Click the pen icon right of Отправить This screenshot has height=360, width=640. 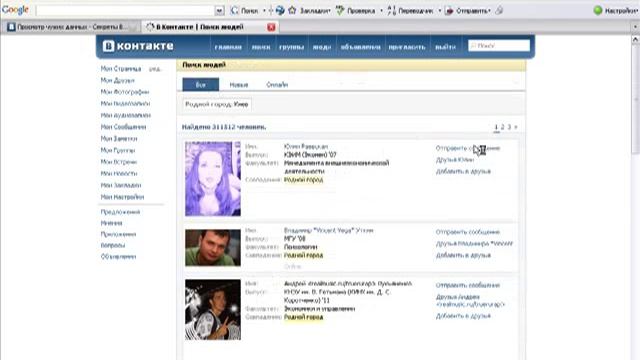point(499,11)
